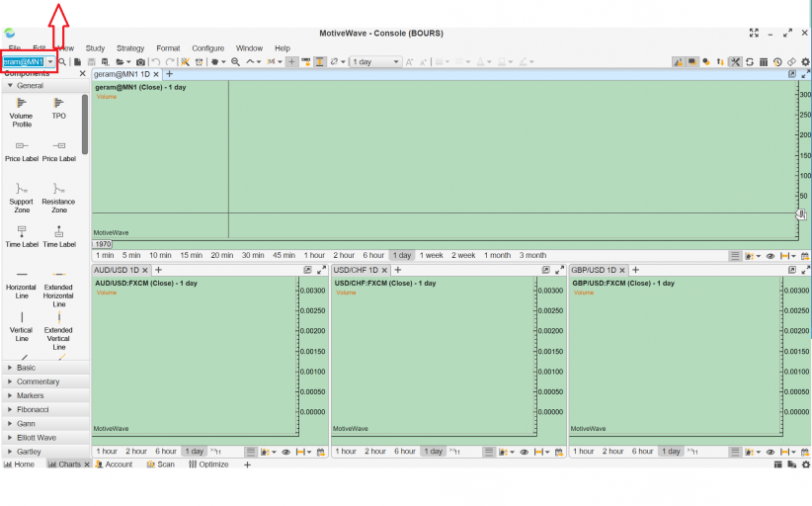Open the Window menu
This screenshot has width=812, height=506.
point(249,48)
